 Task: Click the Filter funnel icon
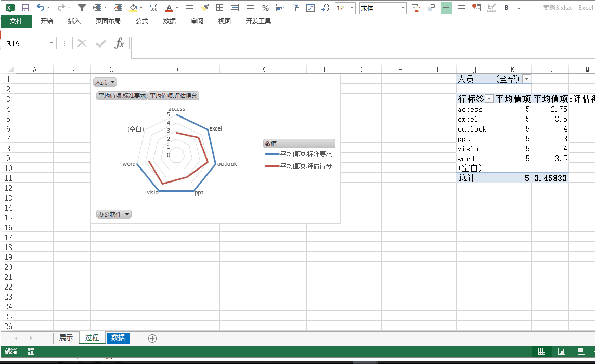tap(82, 8)
